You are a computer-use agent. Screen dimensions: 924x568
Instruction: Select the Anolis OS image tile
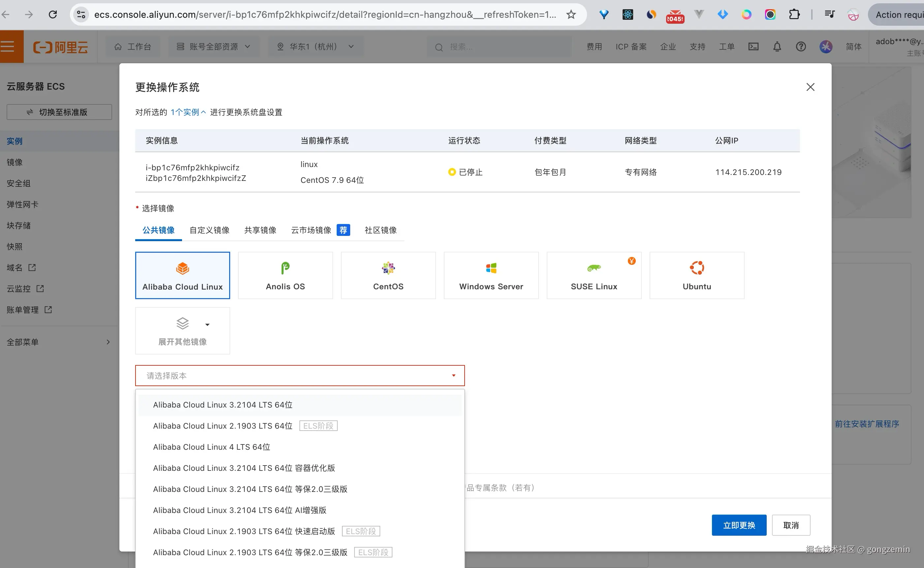[x=285, y=275]
